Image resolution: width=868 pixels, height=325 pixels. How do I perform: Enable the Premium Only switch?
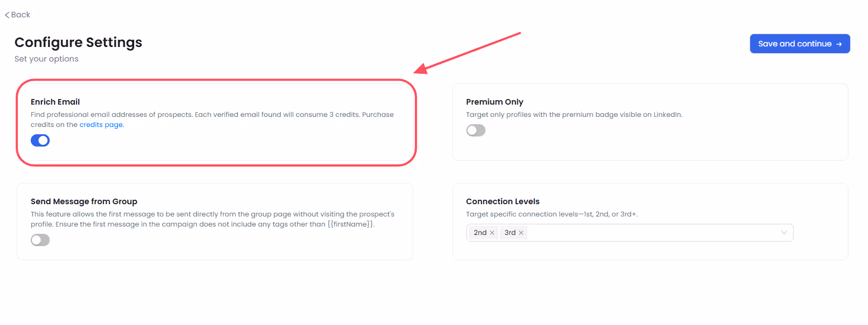(x=476, y=130)
